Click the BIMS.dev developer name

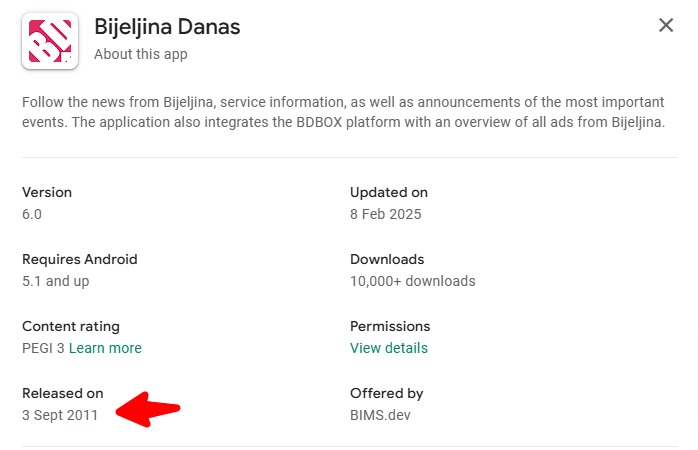(380, 415)
